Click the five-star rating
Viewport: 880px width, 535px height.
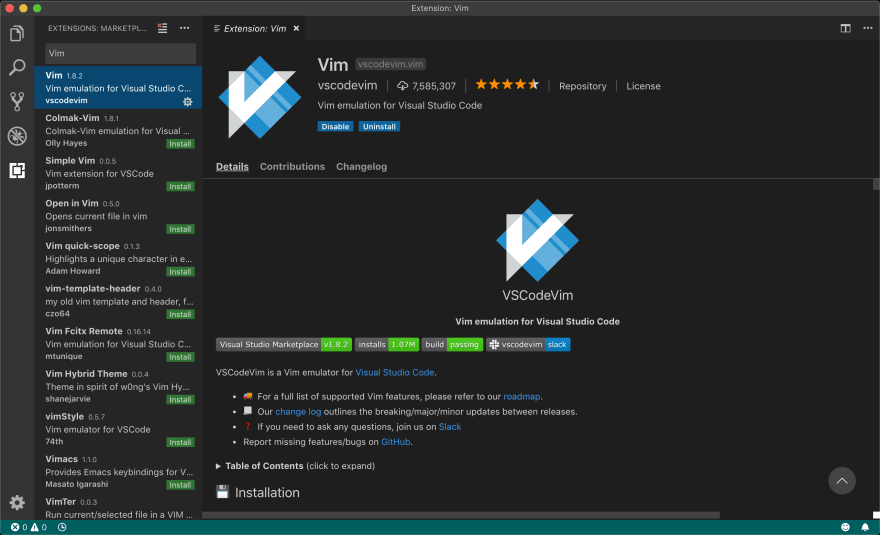pyautogui.click(x=507, y=85)
